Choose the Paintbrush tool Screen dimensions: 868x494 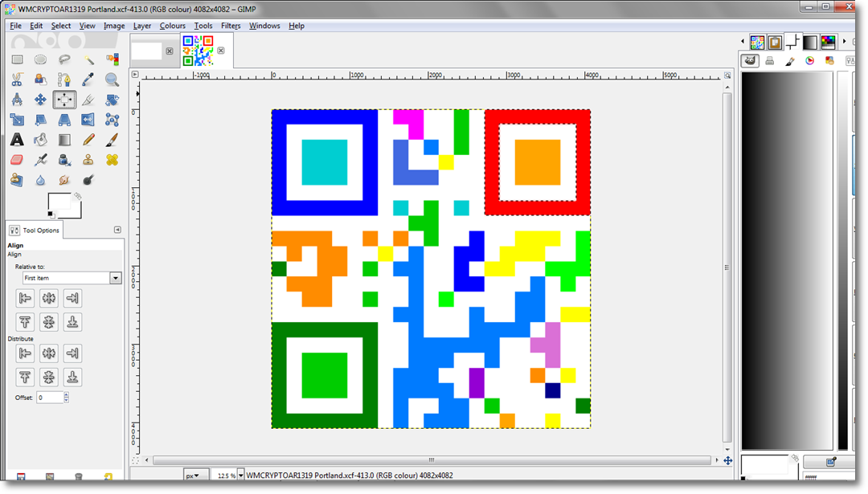click(112, 140)
